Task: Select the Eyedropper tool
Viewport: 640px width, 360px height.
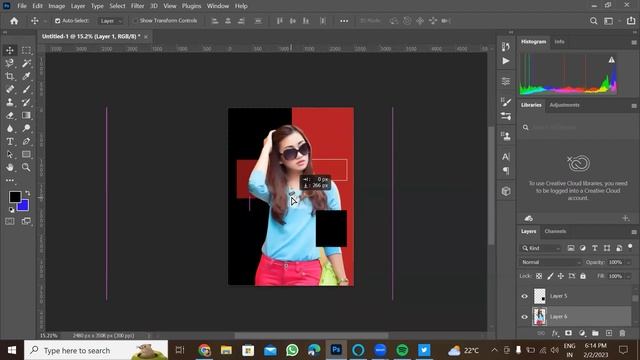Action: click(x=26, y=76)
